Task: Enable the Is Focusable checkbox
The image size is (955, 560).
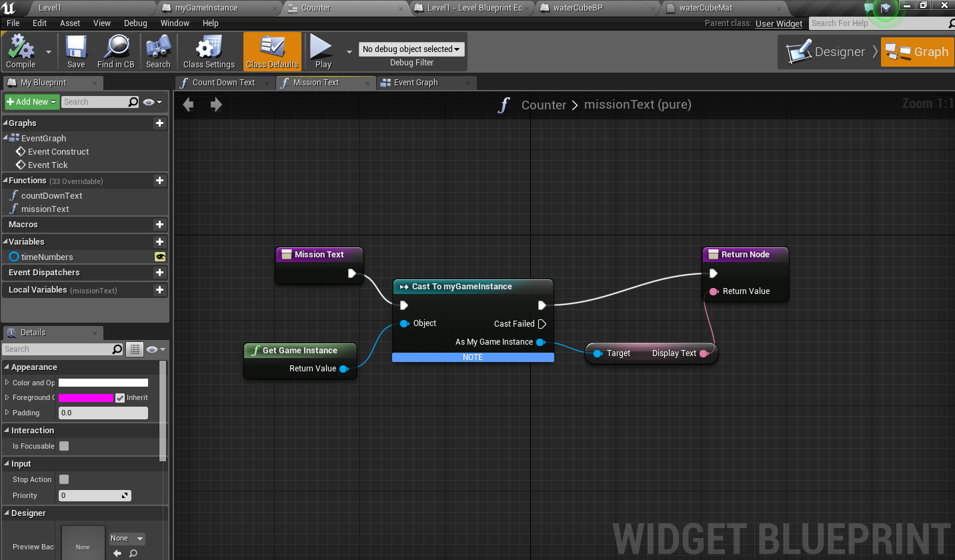Action: point(64,446)
